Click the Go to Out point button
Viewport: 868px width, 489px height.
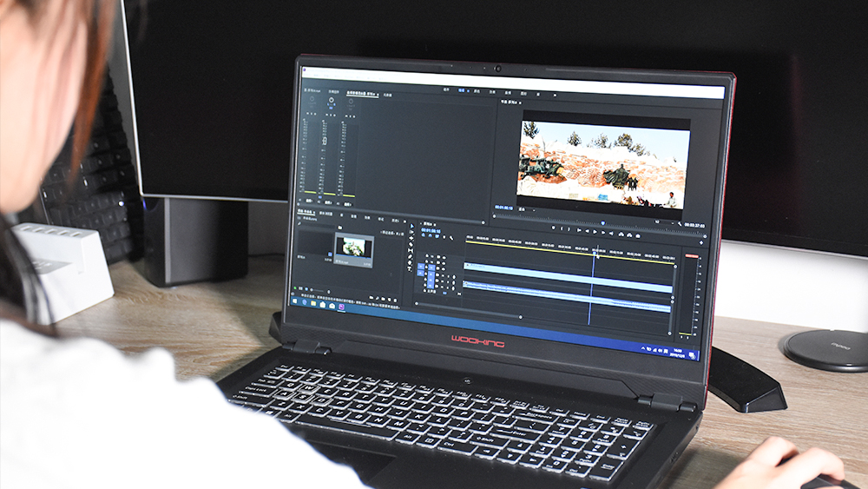pos(611,233)
